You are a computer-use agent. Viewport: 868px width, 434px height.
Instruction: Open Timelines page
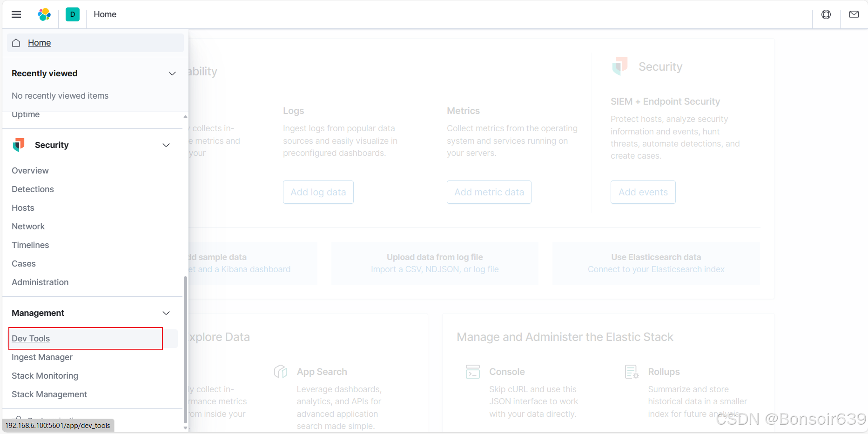tap(30, 245)
